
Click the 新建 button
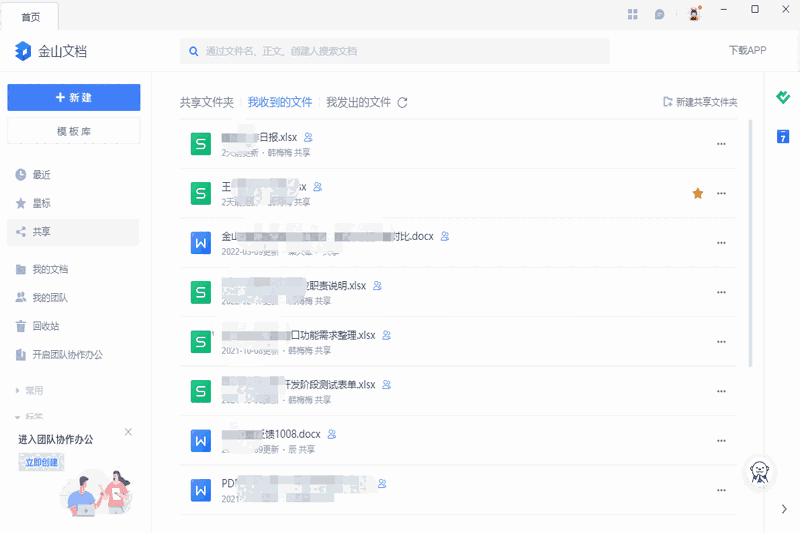click(73, 97)
